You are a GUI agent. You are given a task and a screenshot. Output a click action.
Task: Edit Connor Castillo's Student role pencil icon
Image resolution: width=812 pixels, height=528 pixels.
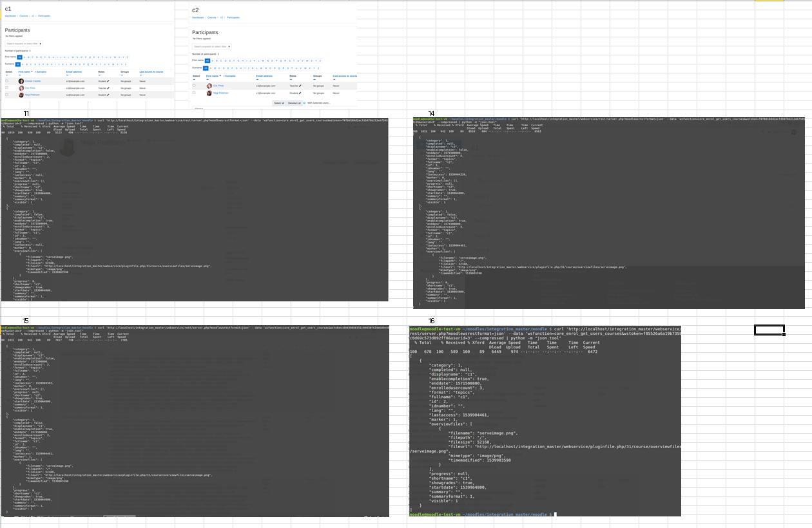108,81
